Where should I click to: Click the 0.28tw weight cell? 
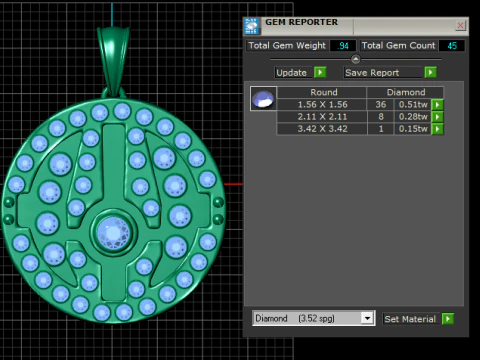(413, 117)
